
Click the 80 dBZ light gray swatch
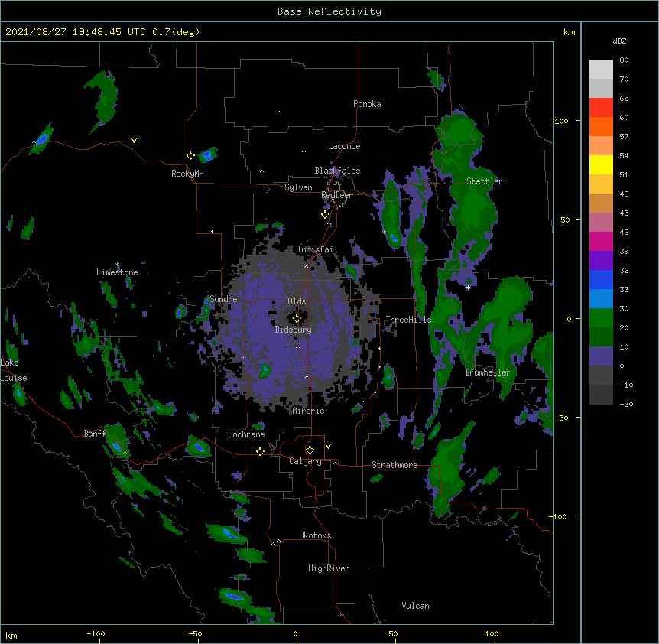point(601,69)
